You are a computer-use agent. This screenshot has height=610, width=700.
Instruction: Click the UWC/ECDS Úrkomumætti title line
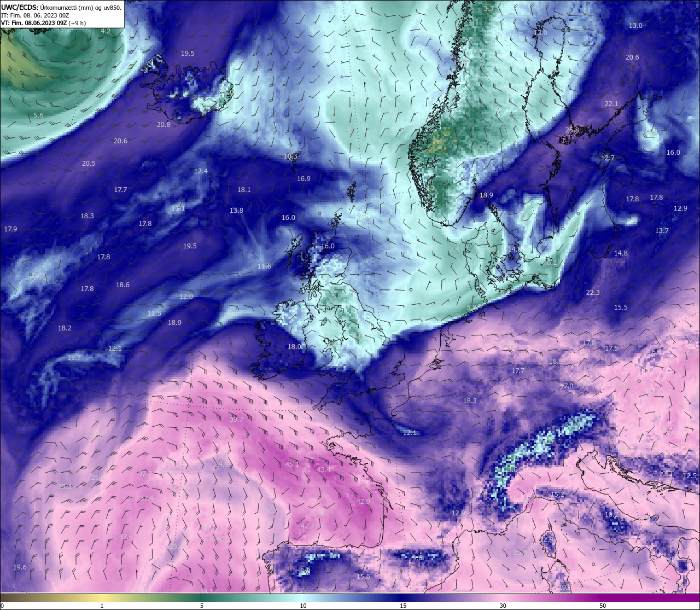(x=61, y=7)
